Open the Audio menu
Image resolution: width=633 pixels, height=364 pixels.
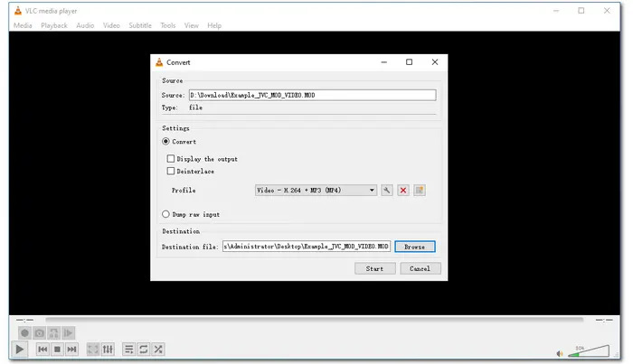85,25
